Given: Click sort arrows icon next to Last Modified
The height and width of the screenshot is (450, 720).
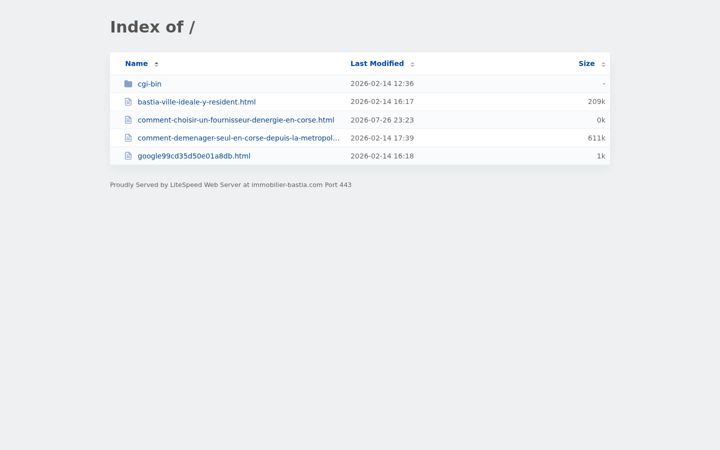Looking at the screenshot, I should point(412,64).
